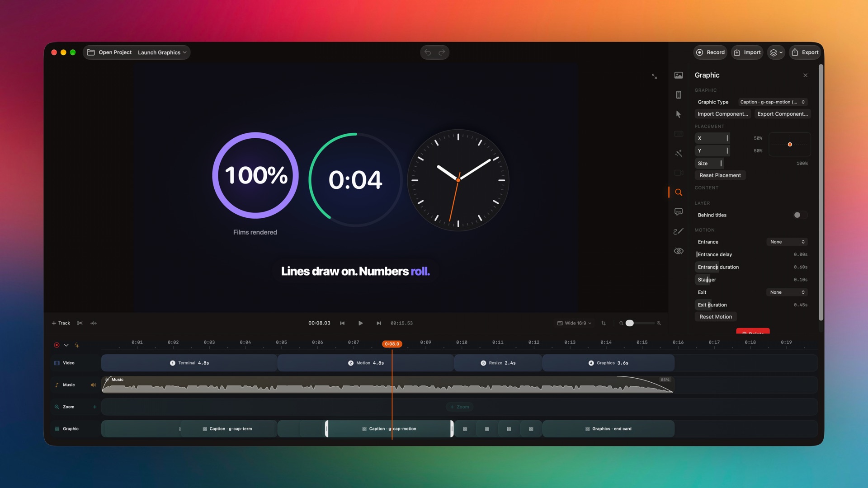Image resolution: width=868 pixels, height=488 pixels.
Task: Skip to previous clip
Action: tap(343, 324)
